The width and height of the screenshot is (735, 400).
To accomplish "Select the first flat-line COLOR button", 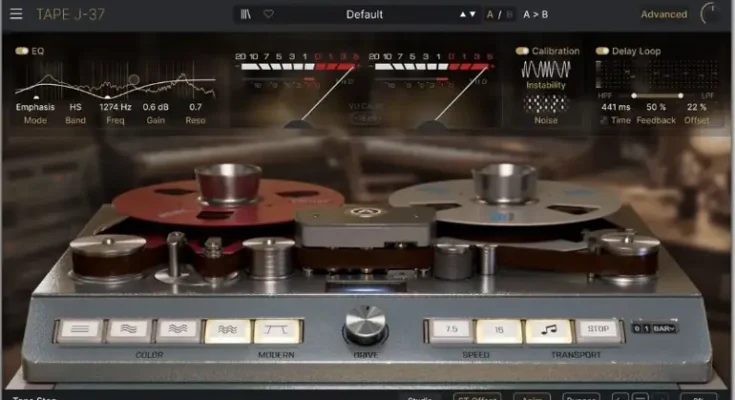I will (x=79, y=331).
